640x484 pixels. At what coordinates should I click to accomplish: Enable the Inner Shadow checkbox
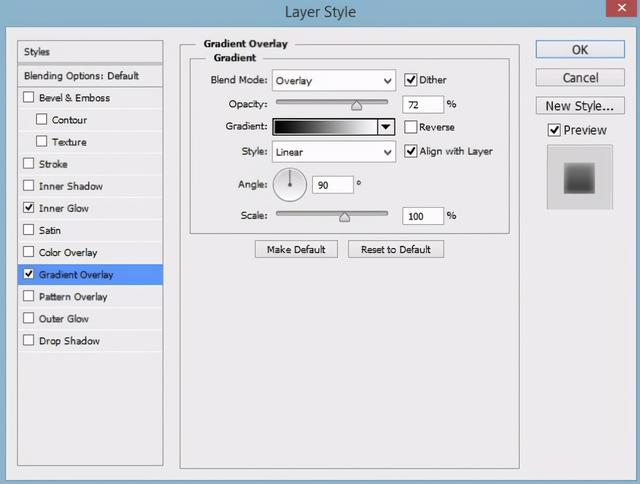[x=29, y=186]
